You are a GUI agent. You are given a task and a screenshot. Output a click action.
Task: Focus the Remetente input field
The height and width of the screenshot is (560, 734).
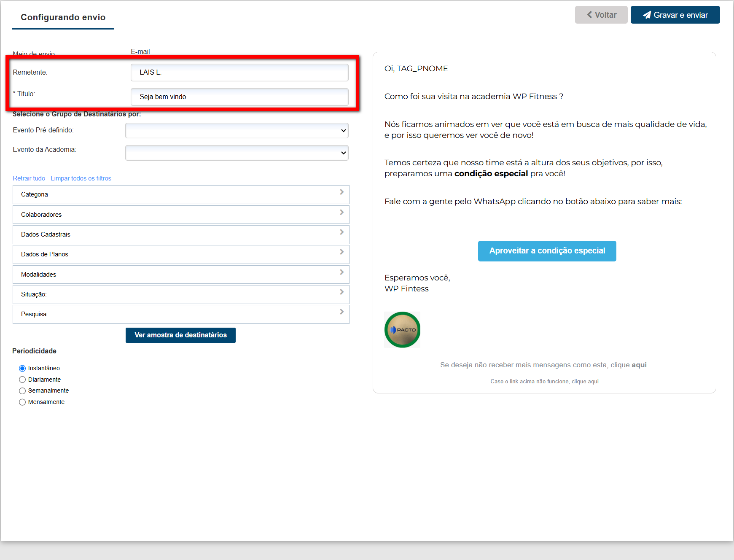239,73
